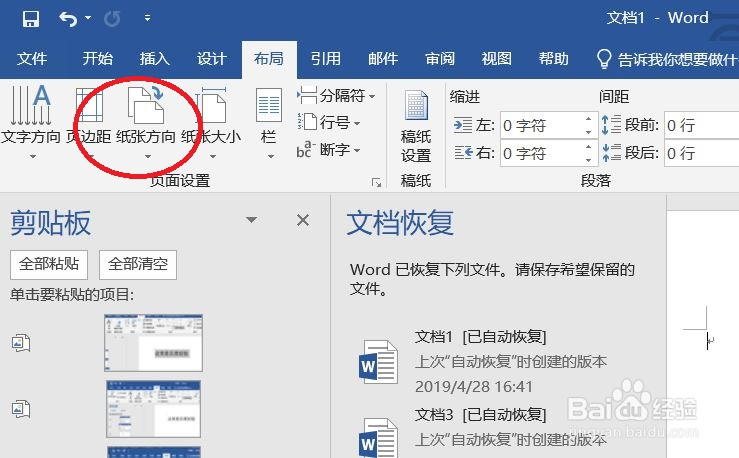The height and width of the screenshot is (458, 739).
Task: Click the 分隔符 breaks icon
Action: click(307, 96)
